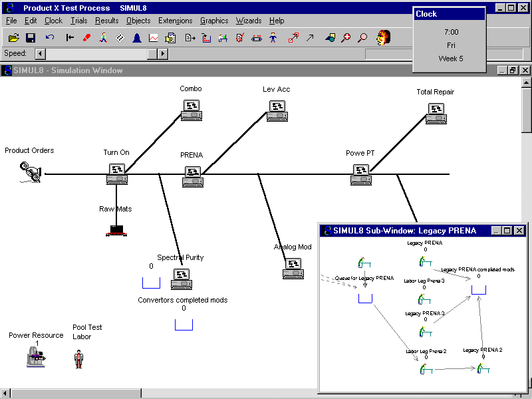The height and width of the screenshot is (399, 532).
Task: Select the Spectral Purity work center icon
Action: pyautogui.click(x=182, y=279)
